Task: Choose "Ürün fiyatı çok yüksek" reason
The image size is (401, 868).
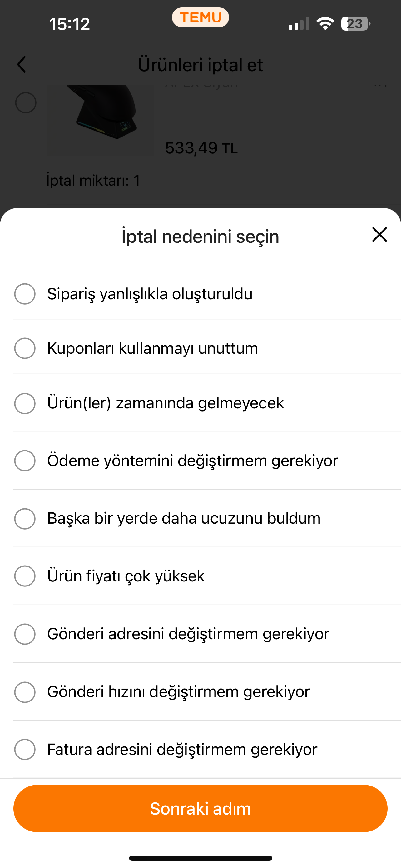Action: [25, 576]
